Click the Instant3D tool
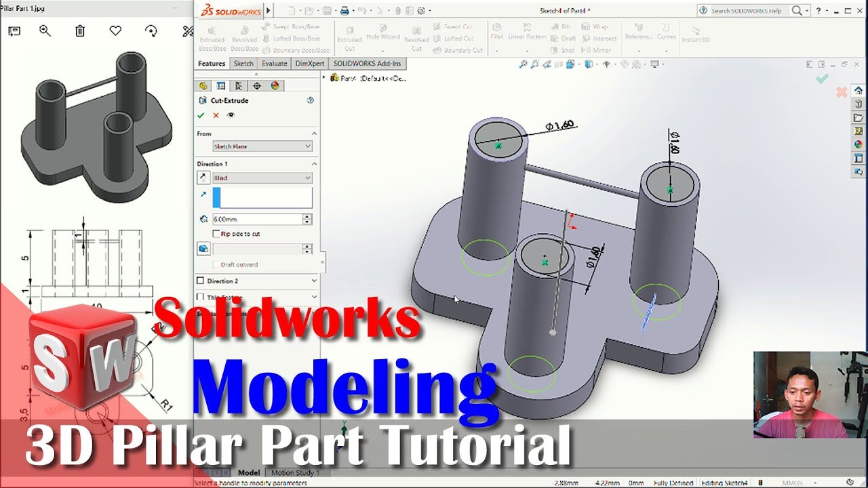This screenshot has width=868, height=488. click(696, 34)
